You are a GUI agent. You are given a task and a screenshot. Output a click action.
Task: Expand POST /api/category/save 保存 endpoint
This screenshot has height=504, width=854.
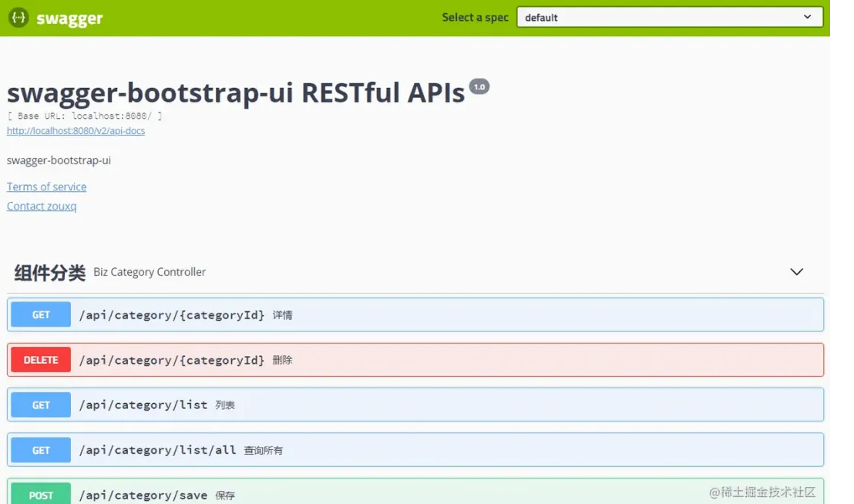(415, 492)
